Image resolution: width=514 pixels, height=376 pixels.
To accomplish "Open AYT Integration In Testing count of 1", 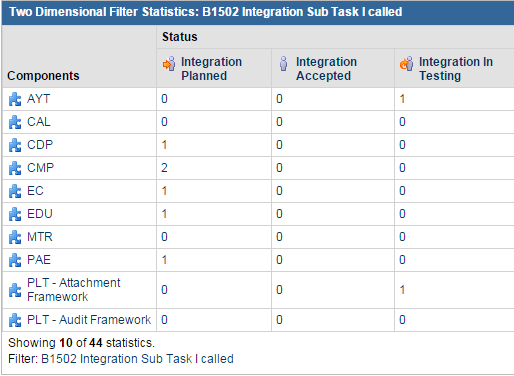I will pyautogui.click(x=402, y=99).
